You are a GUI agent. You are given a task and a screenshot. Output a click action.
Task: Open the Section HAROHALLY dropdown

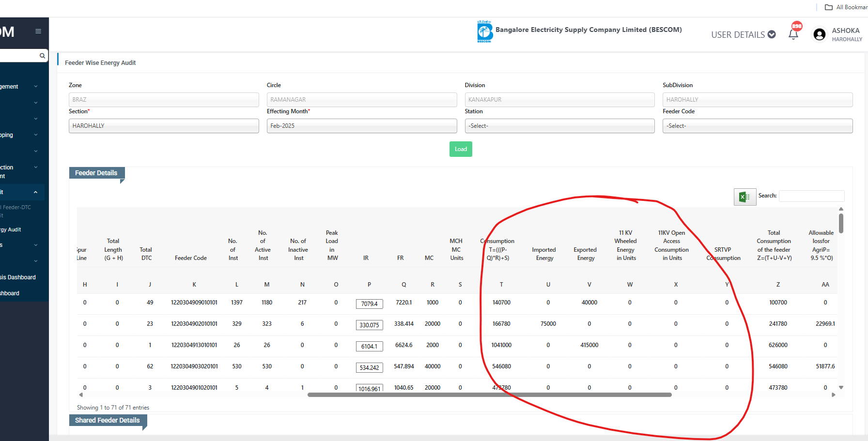point(164,126)
